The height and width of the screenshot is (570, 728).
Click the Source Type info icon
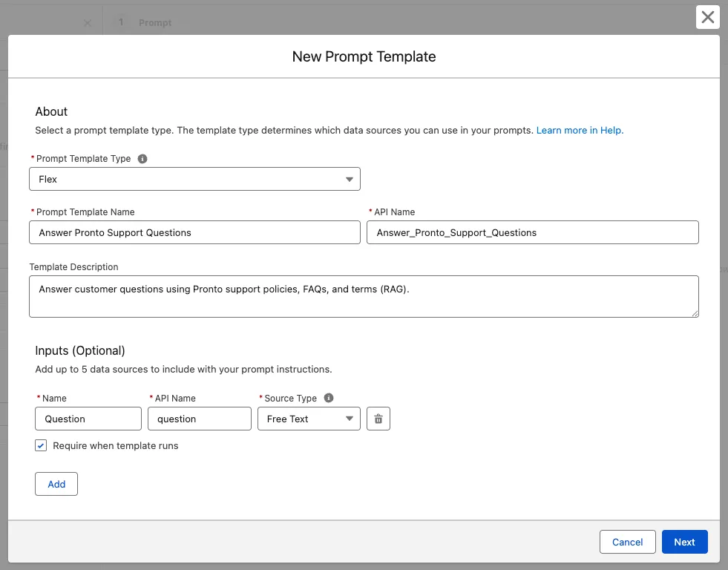[329, 398]
